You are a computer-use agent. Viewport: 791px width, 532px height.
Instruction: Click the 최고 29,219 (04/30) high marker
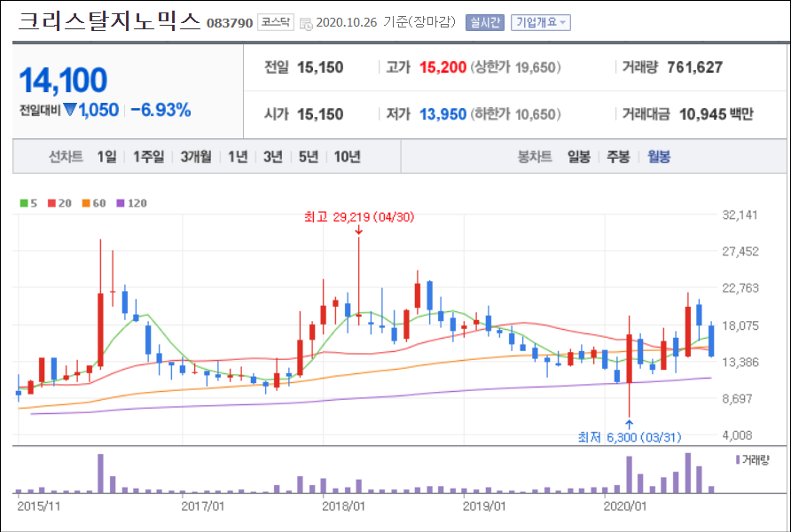[x=358, y=217]
